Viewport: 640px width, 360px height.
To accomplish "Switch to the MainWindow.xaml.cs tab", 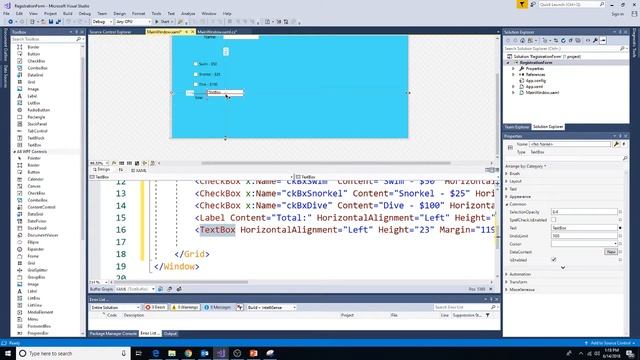I will pyautogui.click(x=216, y=32).
